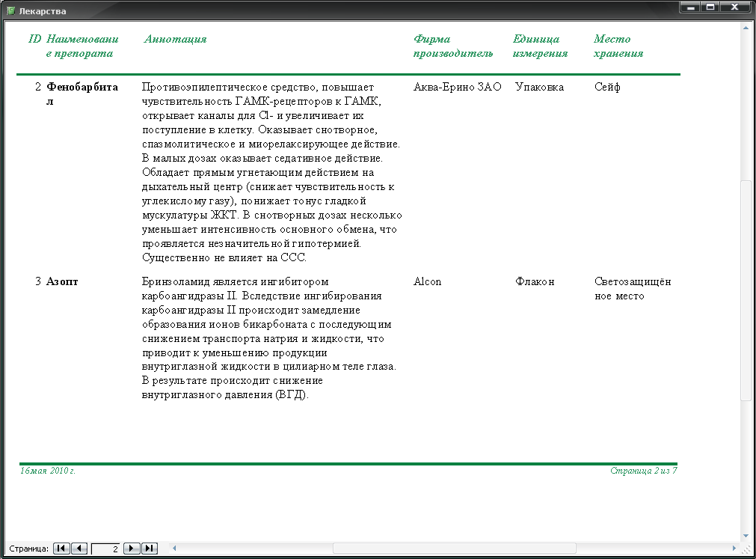Click the "Аннотация" column header
The width and height of the screenshot is (756, 559).
pyautogui.click(x=176, y=39)
